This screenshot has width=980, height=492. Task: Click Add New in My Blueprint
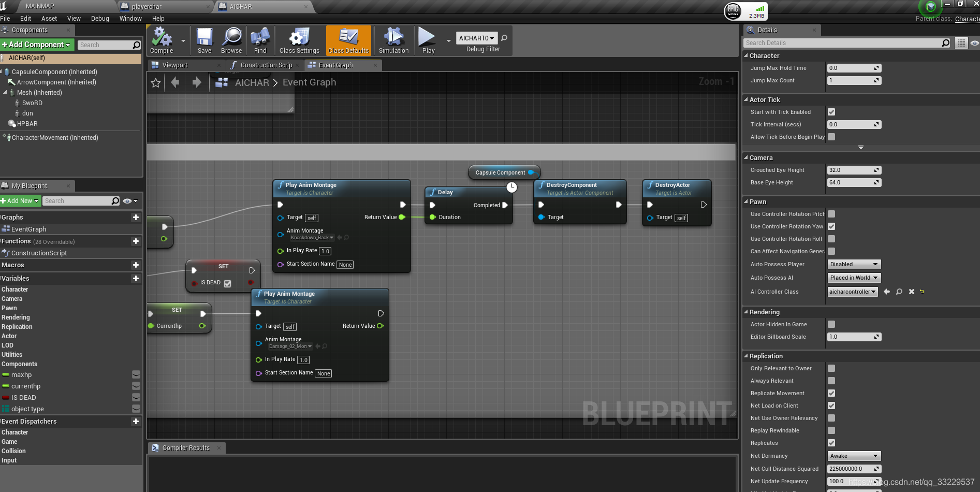coord(20,200)
